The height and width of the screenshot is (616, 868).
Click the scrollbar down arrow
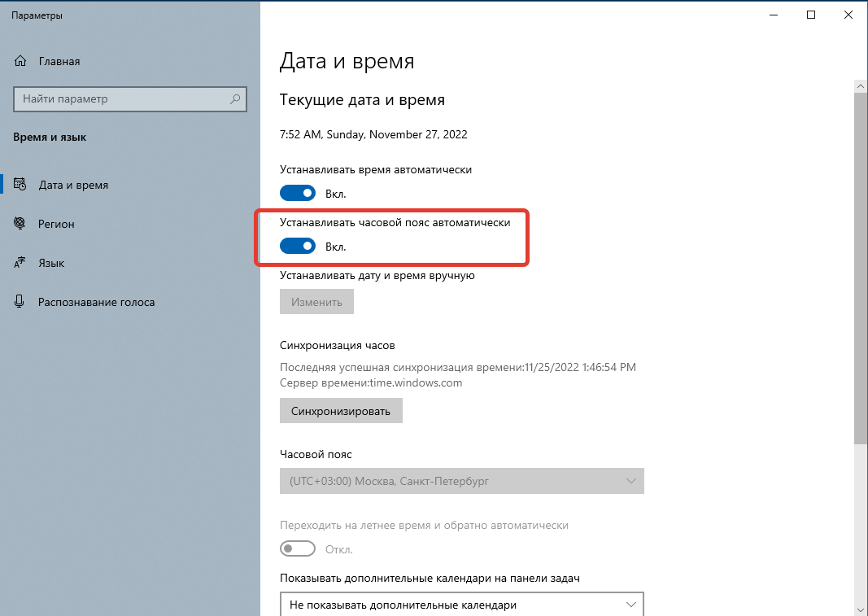[x=861, y=609]
